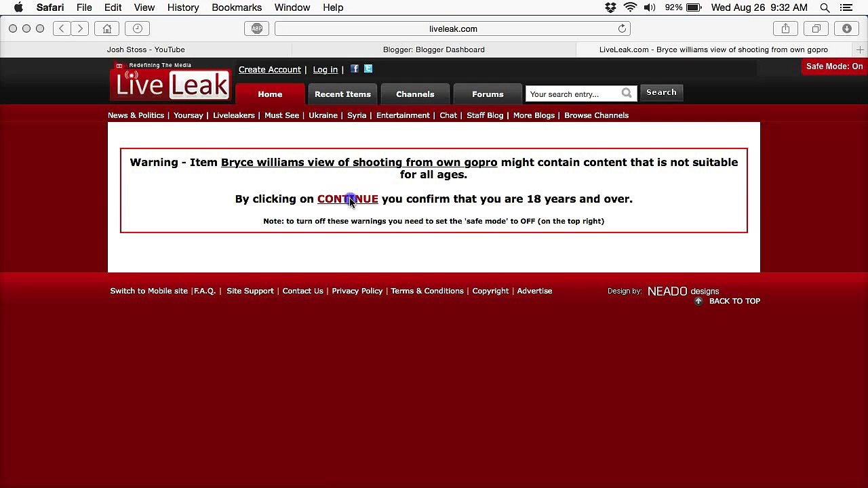868x488 pixels.
Task: Open the File menu
Action: pos(84,7)
